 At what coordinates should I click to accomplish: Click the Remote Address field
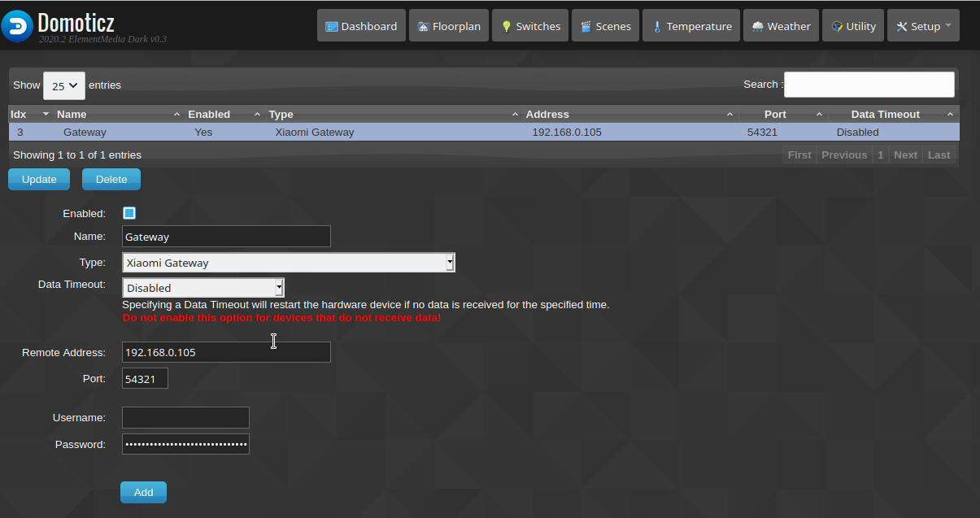226,352
